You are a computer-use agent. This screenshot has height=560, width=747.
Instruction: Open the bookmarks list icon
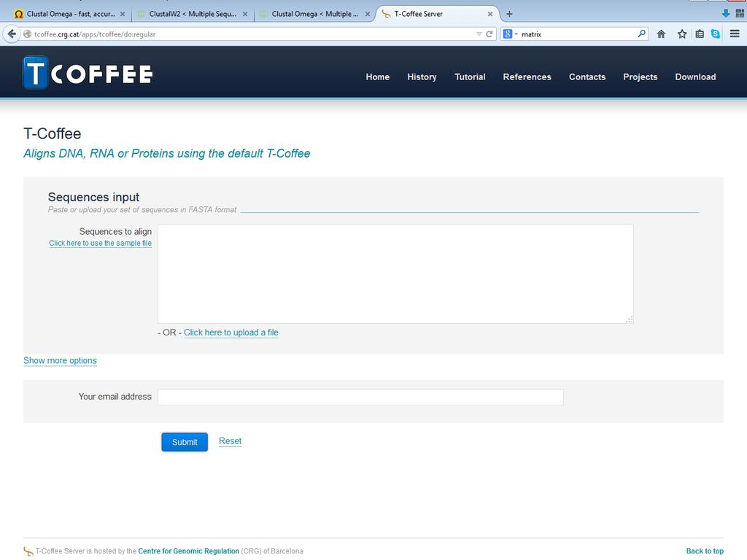(700, 34)
